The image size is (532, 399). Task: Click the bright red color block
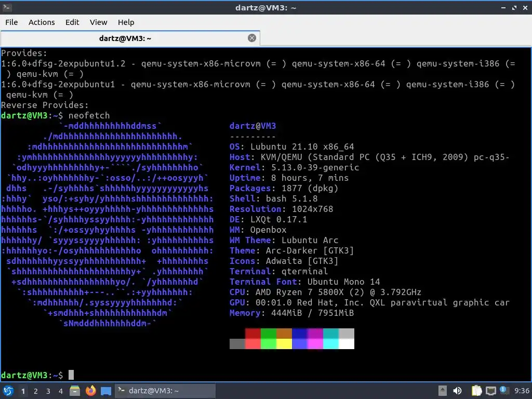coord(253,344)
